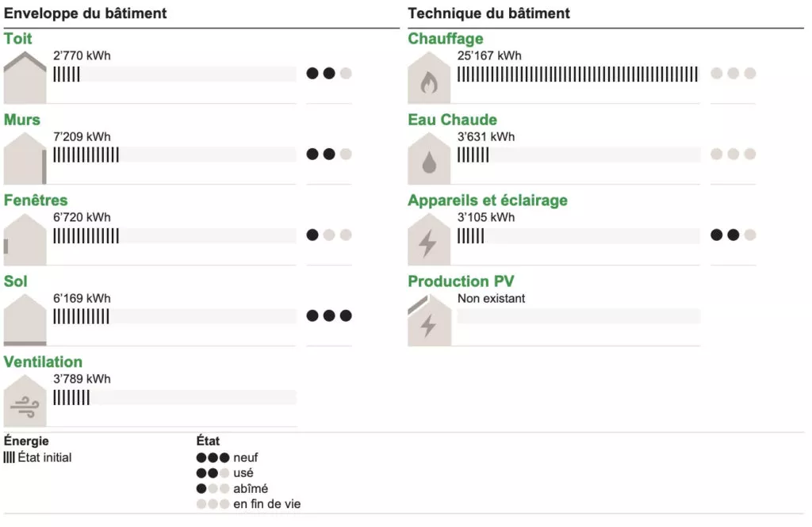812x527 pixels.
Task: Click the Chauffage 25'167 kWh energy bar
Action: (x=578, y=74)
